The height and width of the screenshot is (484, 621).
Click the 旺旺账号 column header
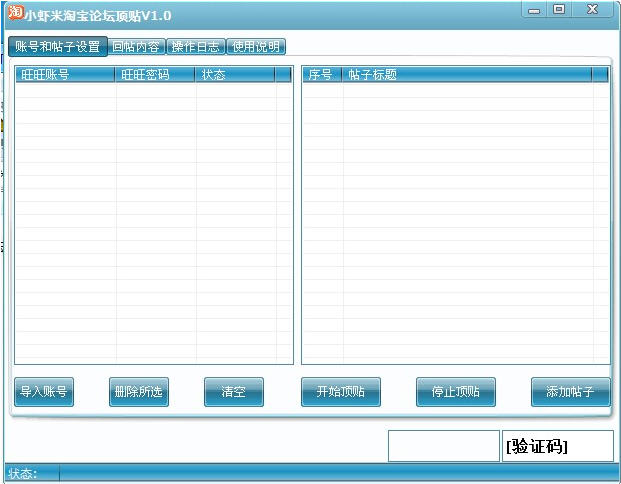65,74
